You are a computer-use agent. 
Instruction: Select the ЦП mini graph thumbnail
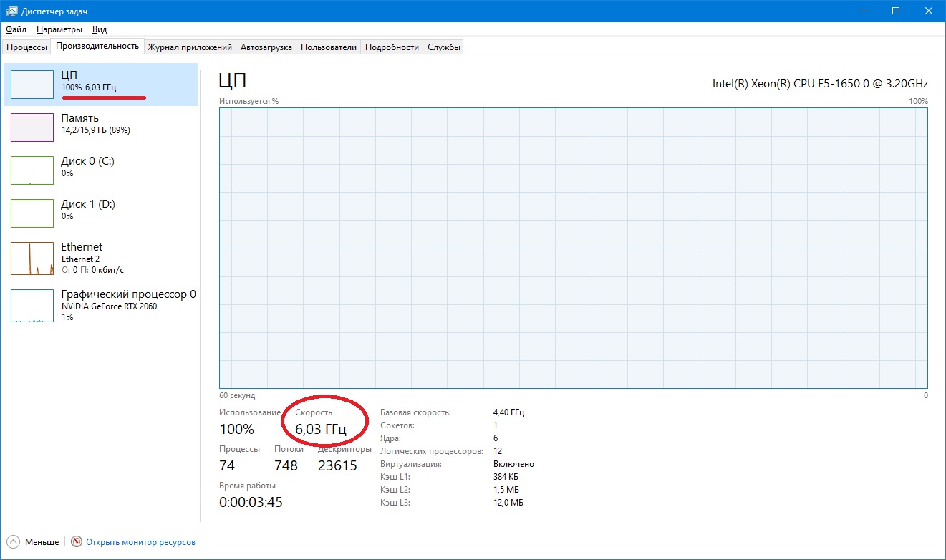(32, 85)
